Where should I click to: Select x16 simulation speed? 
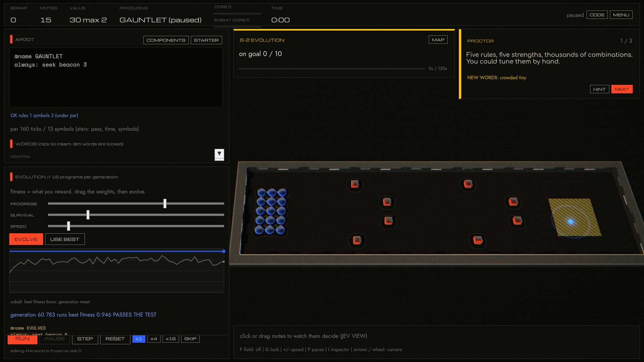click(x=171, y=339)
